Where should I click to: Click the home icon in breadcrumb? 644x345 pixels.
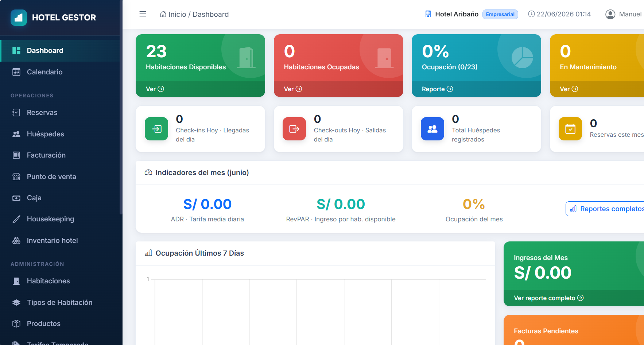point(163,14)
